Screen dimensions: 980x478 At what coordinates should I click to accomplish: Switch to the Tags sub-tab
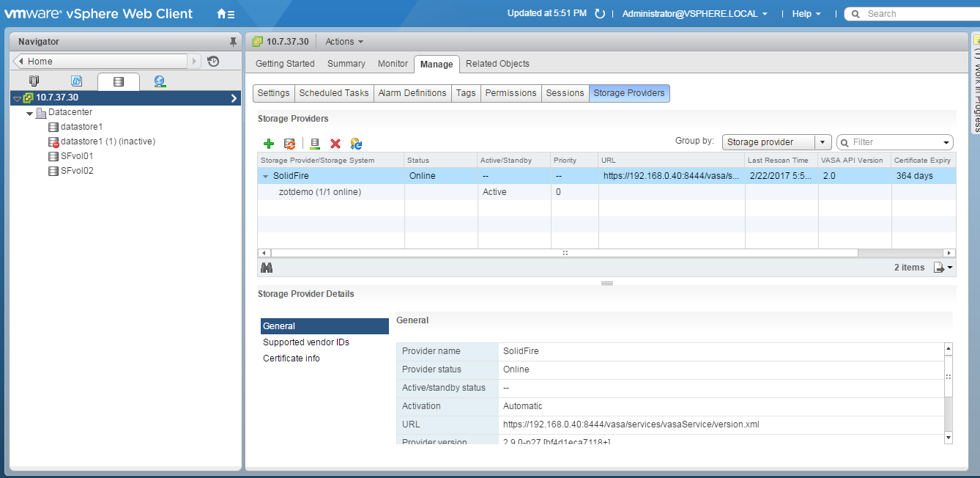pyautogui.click(x=466, y=93)
